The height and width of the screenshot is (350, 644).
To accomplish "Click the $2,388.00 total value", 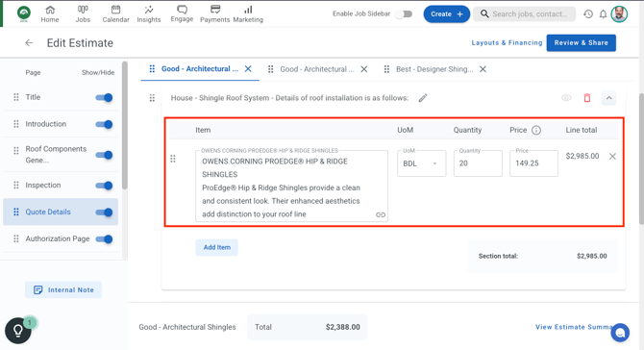I will (x=342, y=327).
